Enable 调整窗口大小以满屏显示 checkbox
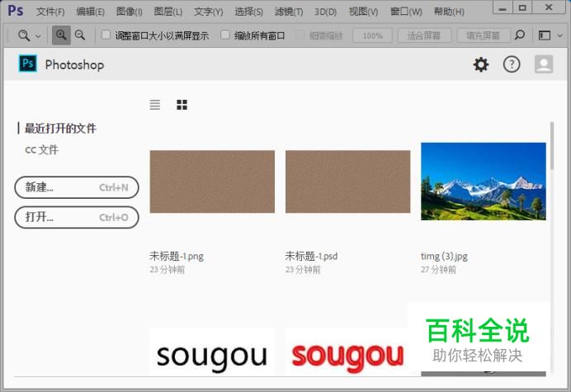 point(106,35)
